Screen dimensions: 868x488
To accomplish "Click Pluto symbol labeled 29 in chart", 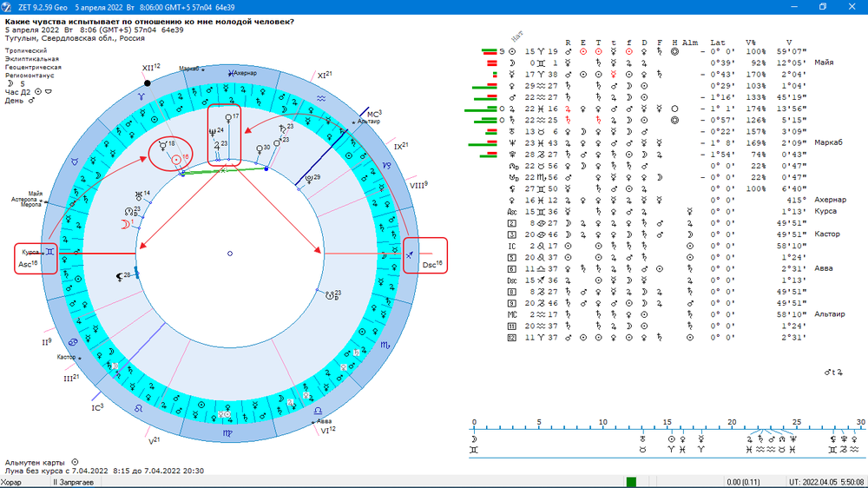I will 309,180.
